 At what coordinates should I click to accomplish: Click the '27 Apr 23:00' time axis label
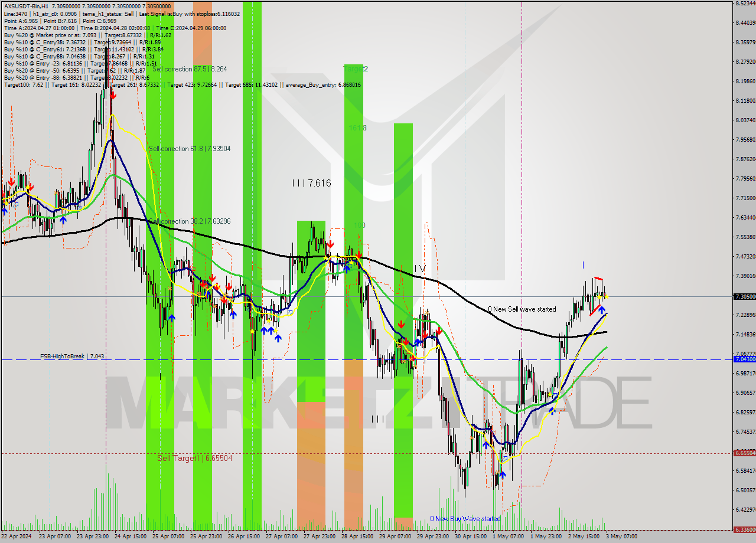319,537
